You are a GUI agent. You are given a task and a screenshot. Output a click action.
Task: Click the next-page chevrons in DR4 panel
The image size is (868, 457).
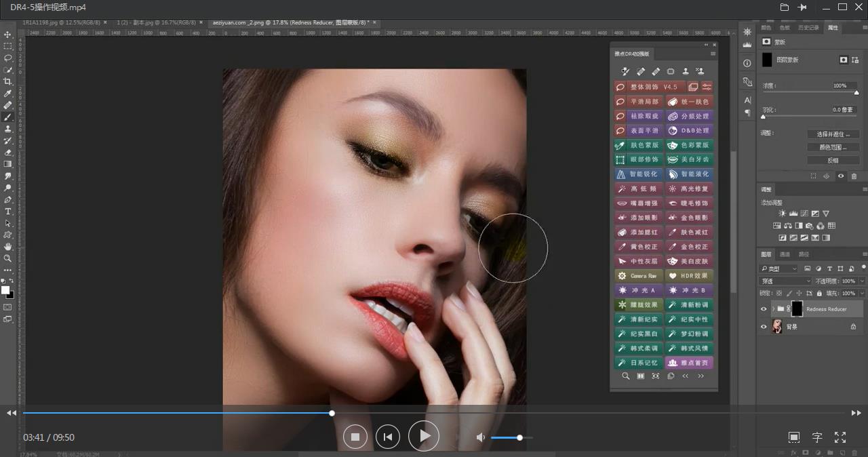[701, 376]
